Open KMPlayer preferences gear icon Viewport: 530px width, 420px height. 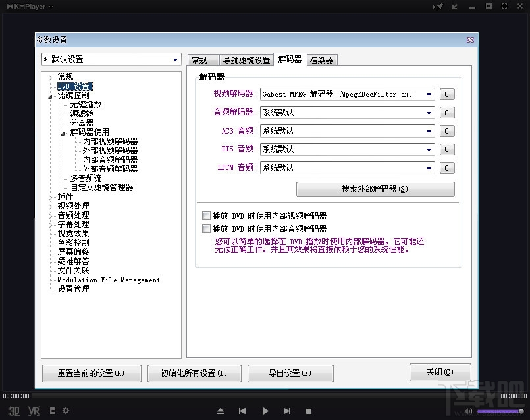click(65, 411)
